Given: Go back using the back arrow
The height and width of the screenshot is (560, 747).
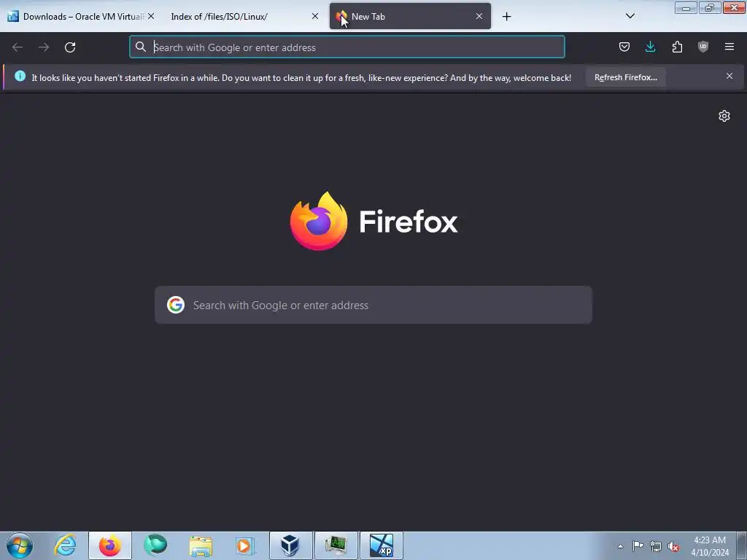Looking at the screenshot, I should 18,47.
